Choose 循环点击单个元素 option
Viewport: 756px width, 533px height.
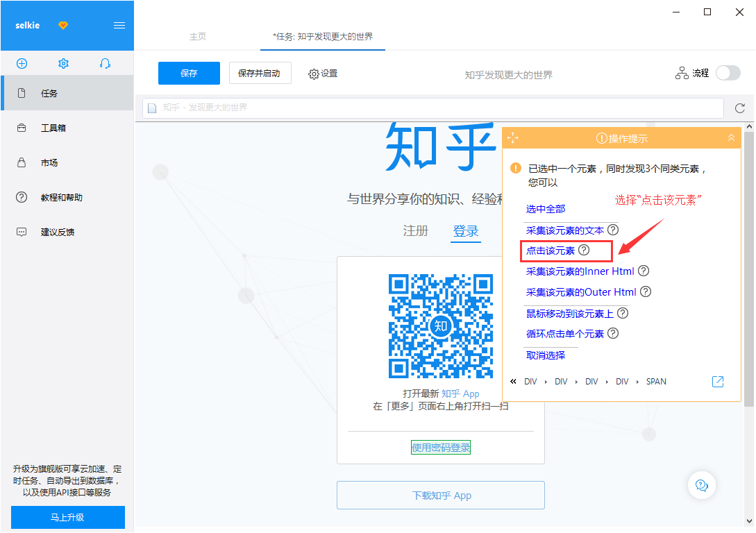564,334
